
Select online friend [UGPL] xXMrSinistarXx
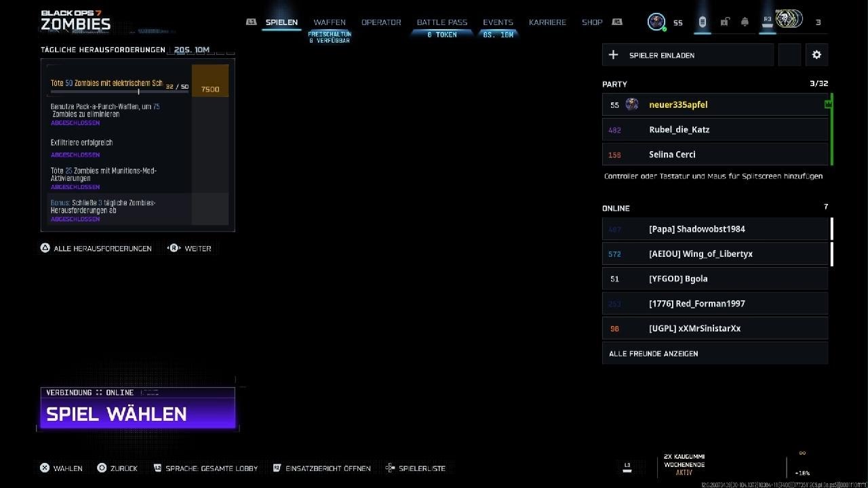tap(715, 328)
